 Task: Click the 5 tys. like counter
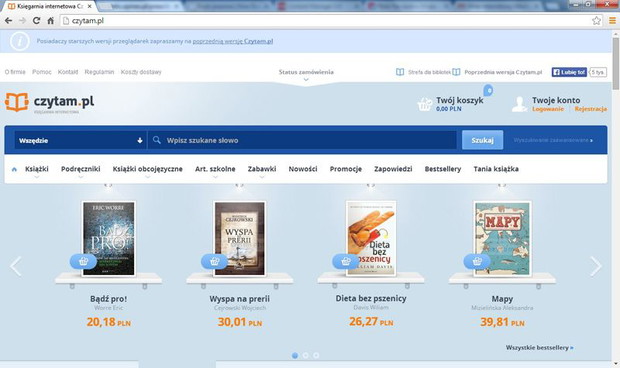(598, 72)
